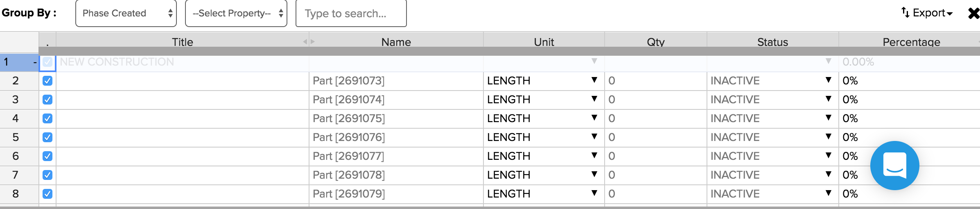The width and height of the screenshot is (980, 209).
Task: Open Status dropdown arrow in row 2
Action: (828, 80)
